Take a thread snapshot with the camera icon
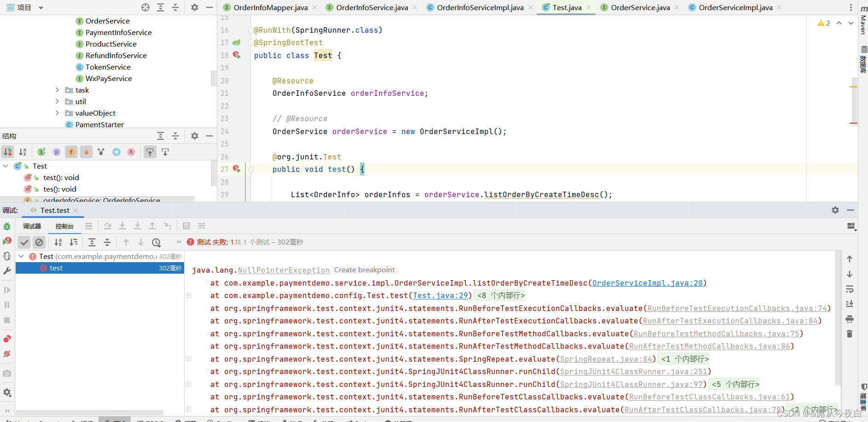The image size is (868, 422). [7, 373]
